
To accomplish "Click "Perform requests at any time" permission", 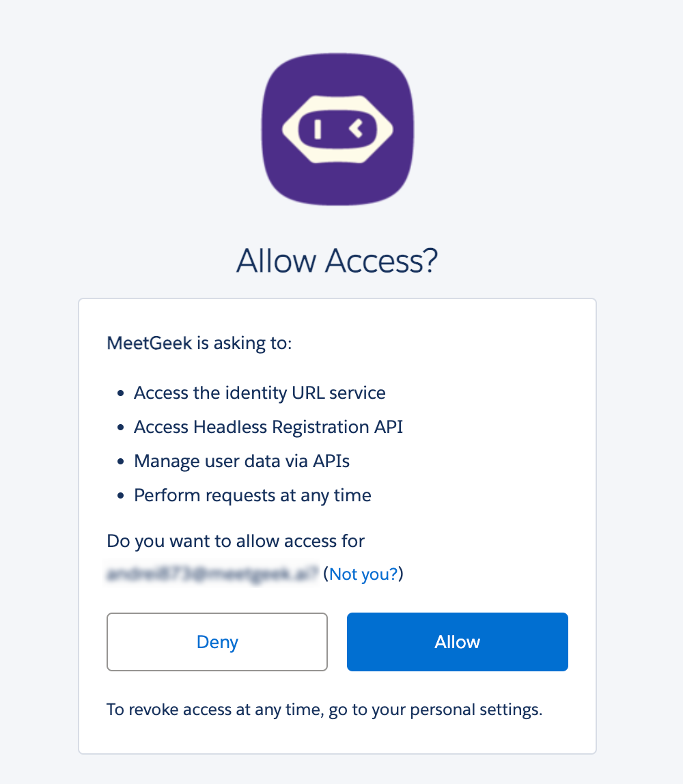I will click(x=253, y=496).
